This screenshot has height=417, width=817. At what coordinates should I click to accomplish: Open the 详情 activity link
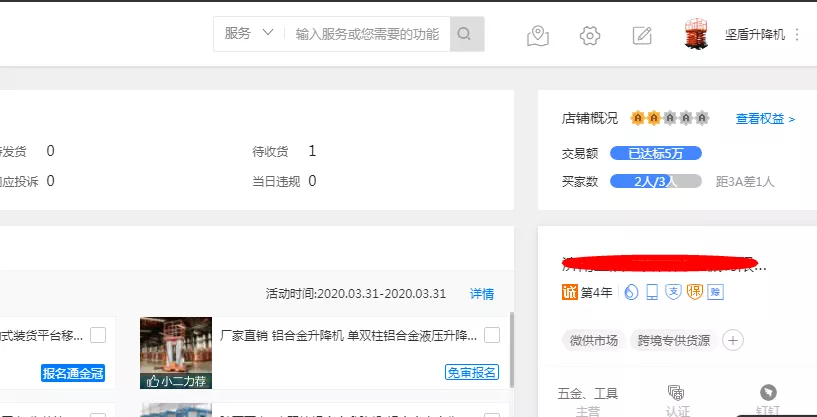point(481,294)
